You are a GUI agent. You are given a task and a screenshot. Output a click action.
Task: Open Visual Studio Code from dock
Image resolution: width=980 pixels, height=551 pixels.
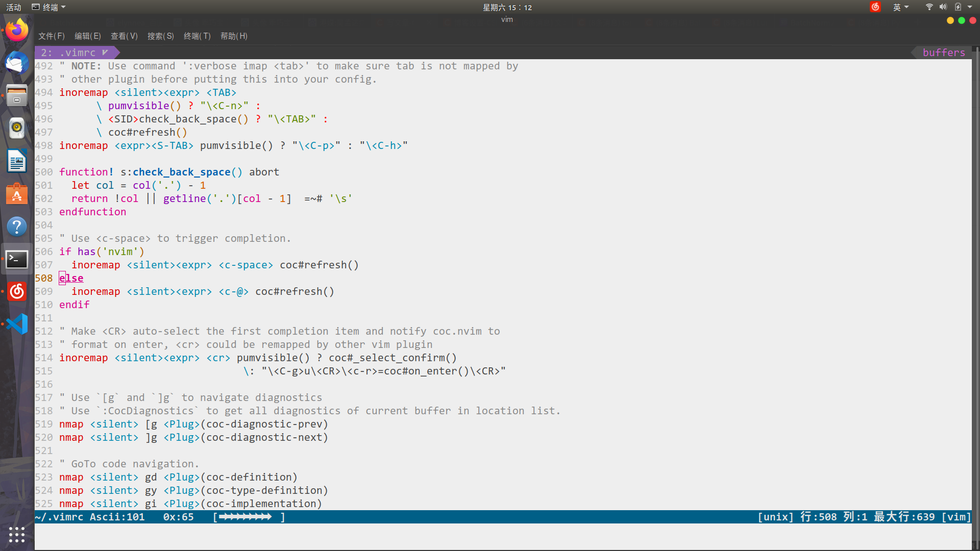coord(17,324)
